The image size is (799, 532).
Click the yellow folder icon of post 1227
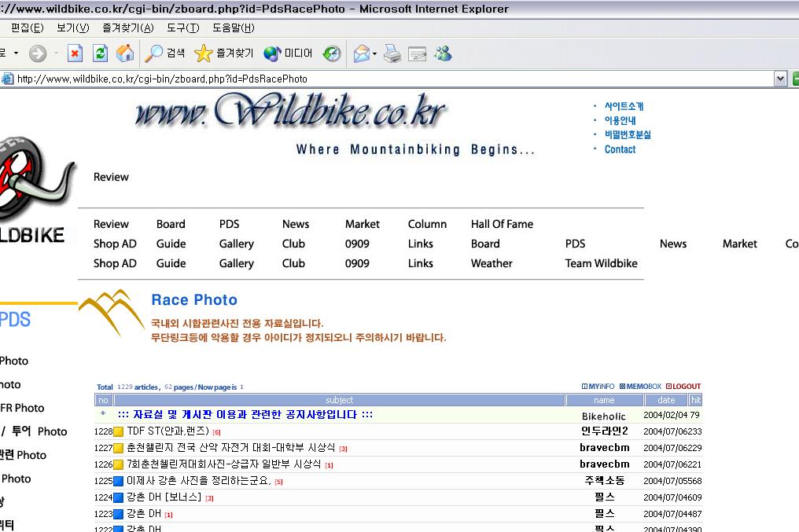tap(118, 448)
